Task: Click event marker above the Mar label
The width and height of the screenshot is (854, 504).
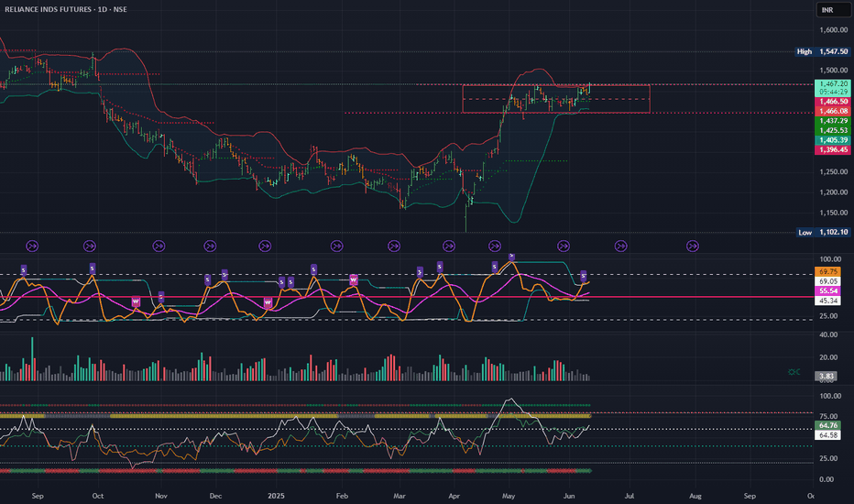Action: click(x=394, y=247)
